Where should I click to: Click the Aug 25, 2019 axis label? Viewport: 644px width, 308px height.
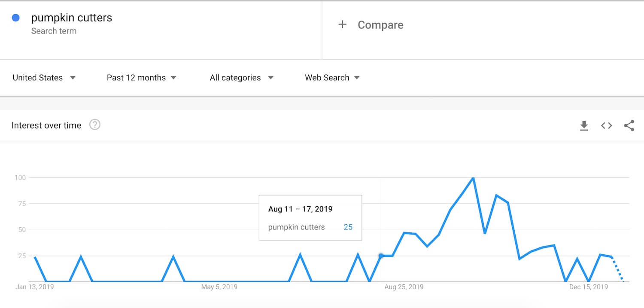(404, 287)
